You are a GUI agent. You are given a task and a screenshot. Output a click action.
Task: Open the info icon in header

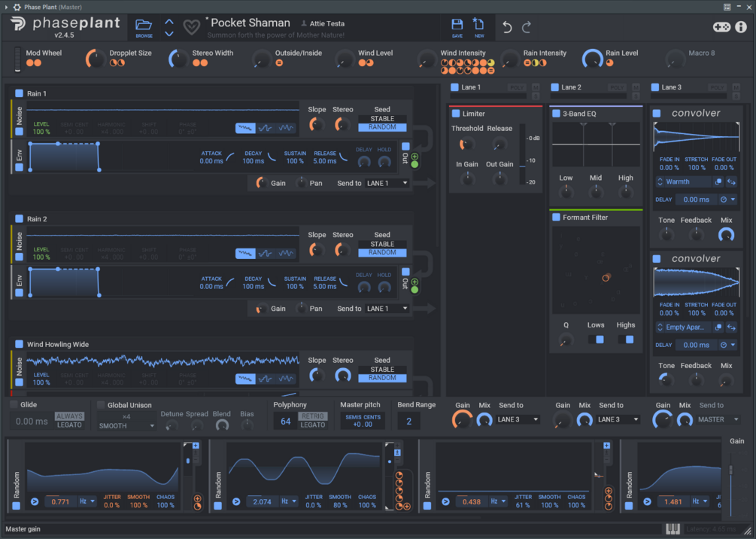pos(741,27)
